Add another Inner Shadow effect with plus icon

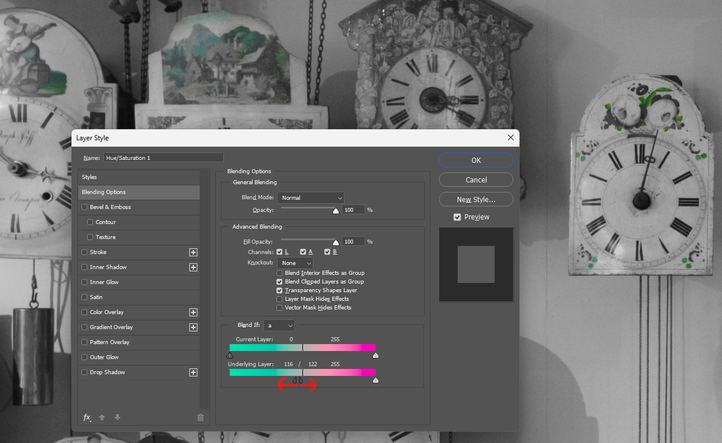click(194, 267)
